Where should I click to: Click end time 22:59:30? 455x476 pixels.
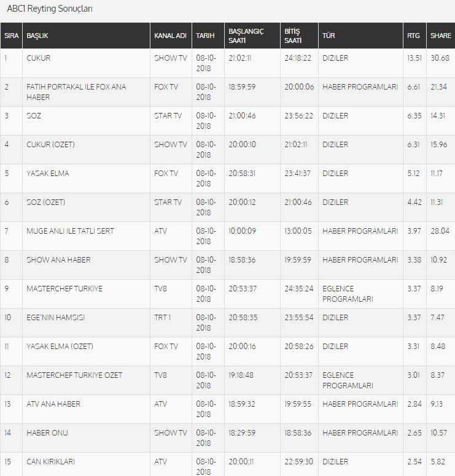[x=298, y=462]
